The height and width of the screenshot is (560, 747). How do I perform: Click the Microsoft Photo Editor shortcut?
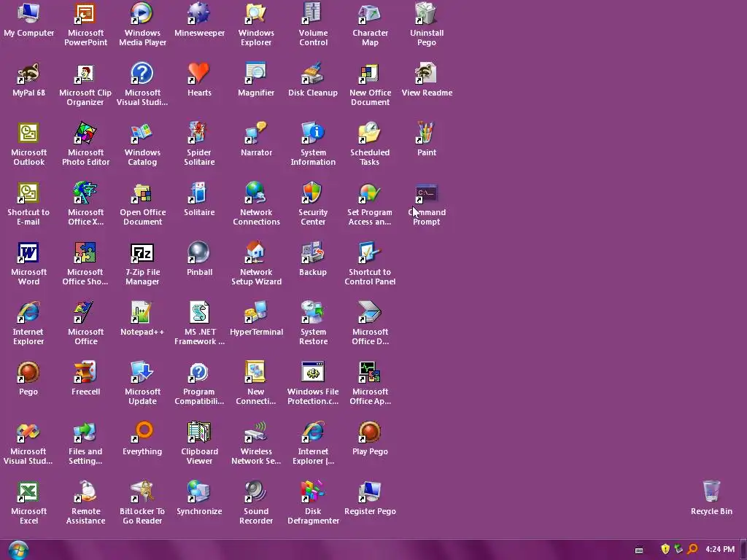click(x=85, y=133)
